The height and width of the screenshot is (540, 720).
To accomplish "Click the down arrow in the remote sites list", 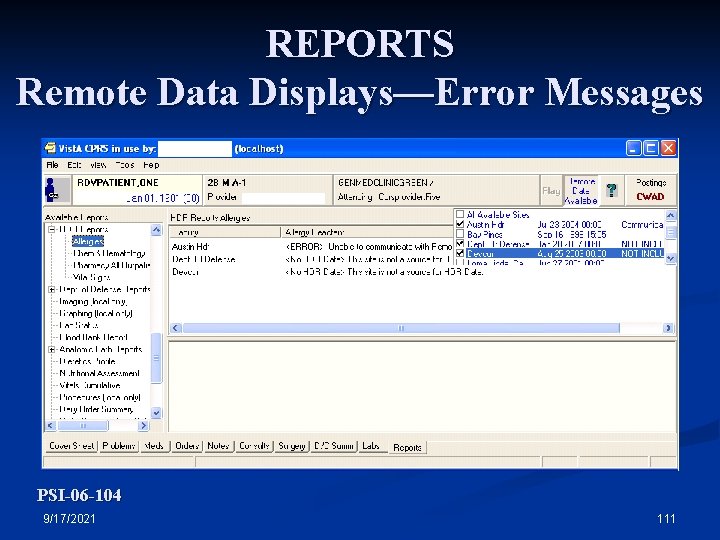I will [x=670, y=259].
